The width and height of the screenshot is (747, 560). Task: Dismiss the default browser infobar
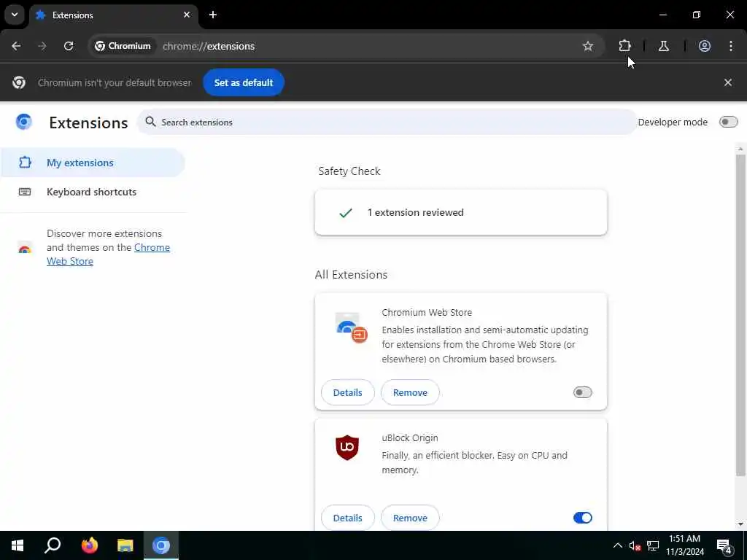point(728,82)
